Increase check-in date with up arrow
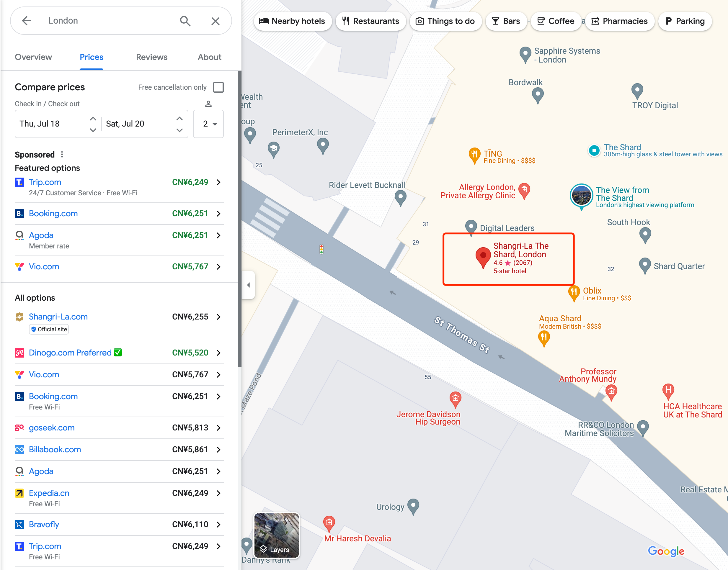The width and height of the screenshot is (728, 570). point(93,119)
